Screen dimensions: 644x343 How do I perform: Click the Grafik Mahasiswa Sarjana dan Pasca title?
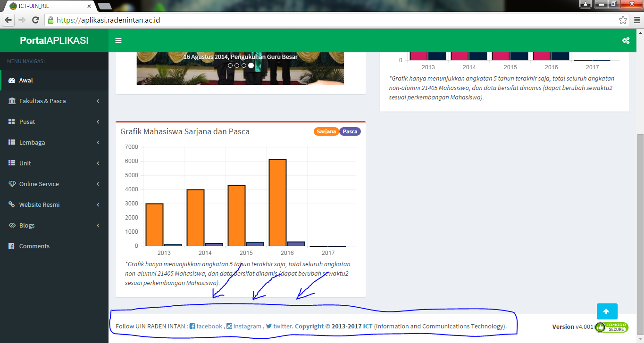pyautogui.click(x=185, y=131)
